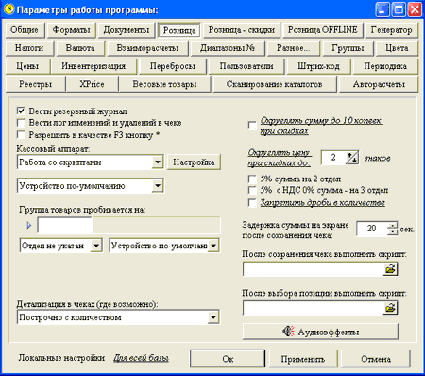The image size is (425, 376).
Task: Close the program settings window
Action: (414, 9)
